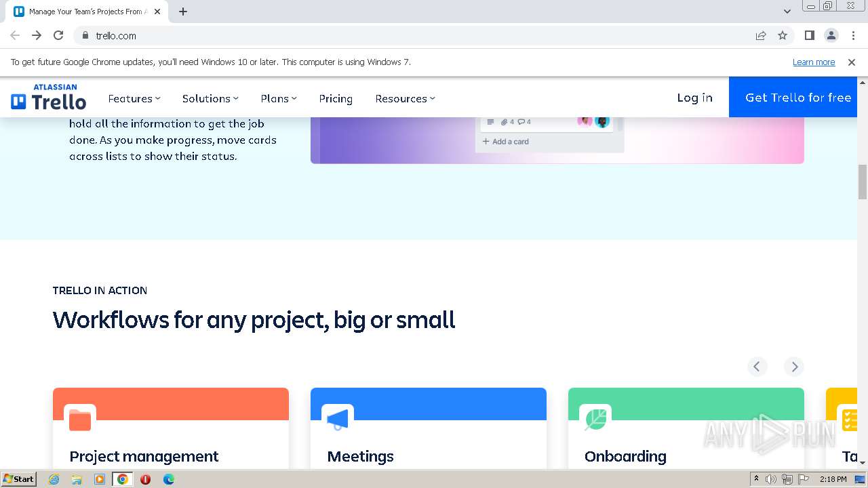Expand the Plans menu
Image resolution: width=868 pixels, height=488 pixels.
(279, 98)
